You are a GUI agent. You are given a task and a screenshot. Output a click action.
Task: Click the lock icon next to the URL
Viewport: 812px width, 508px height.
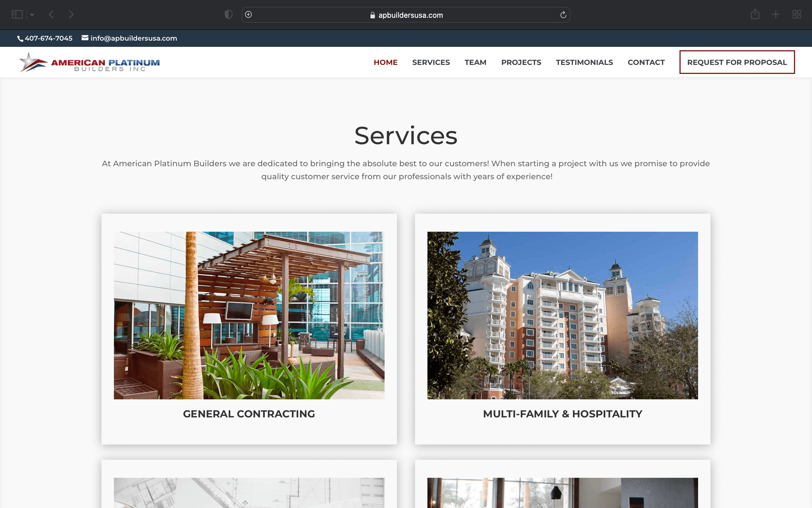tap(372, 15)
